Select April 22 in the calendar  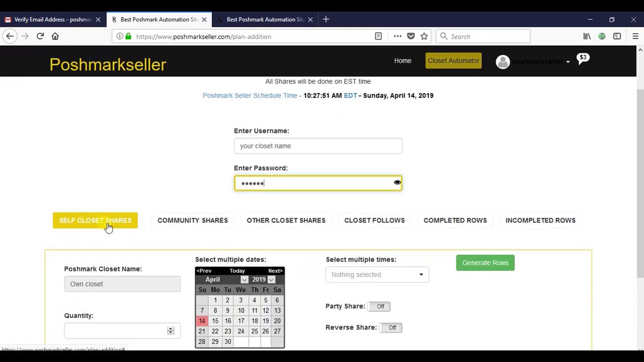[x=215, y=331]
